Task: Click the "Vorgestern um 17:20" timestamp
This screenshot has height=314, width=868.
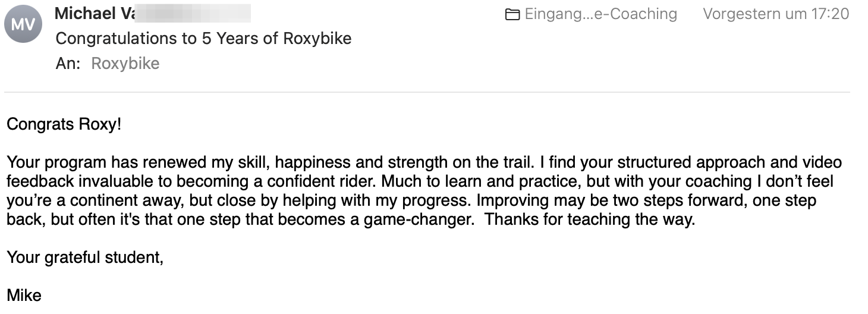Action: 776,14
